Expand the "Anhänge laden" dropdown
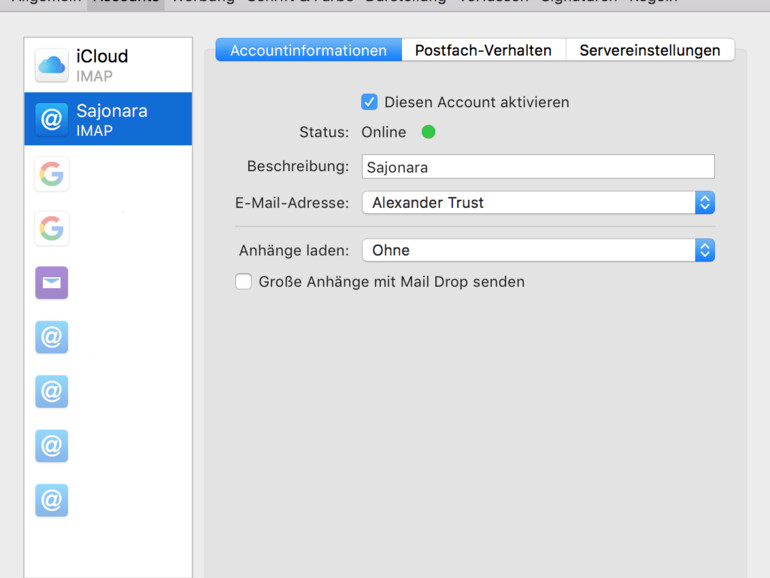The image size is (770, 578). point(538,250)
